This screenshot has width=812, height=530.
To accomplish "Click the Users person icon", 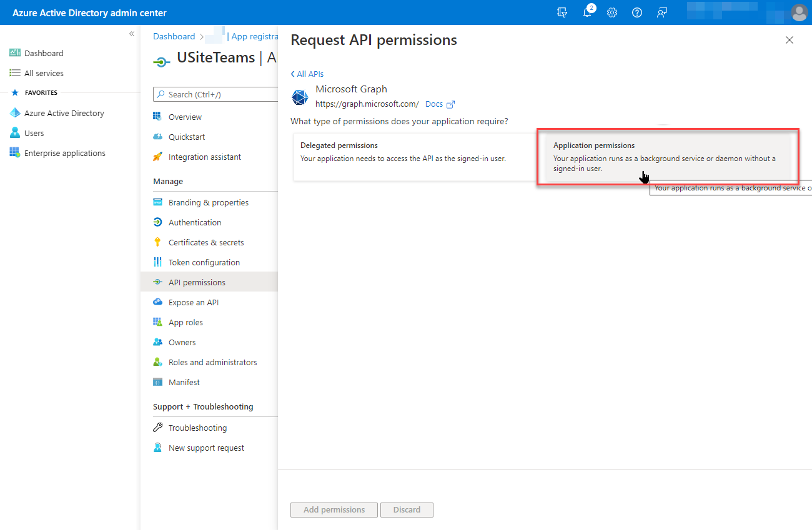I will tap(15, 133).
